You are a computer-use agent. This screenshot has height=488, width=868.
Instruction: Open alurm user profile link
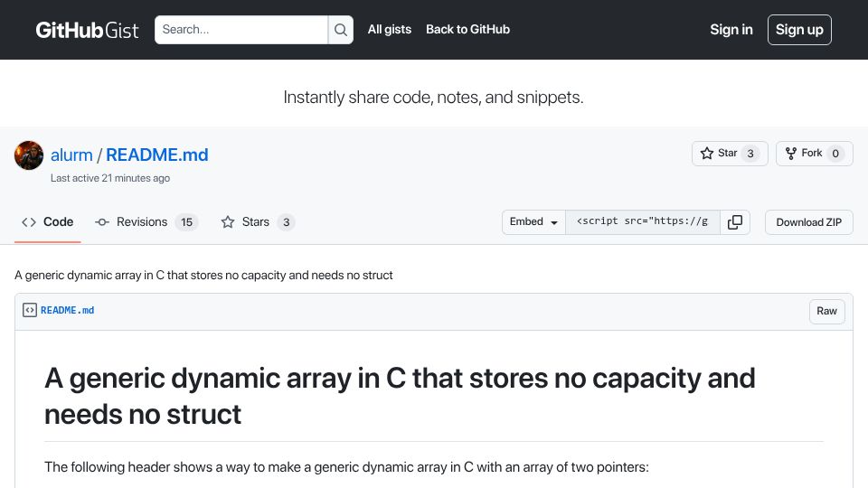(x=71, y=155)
